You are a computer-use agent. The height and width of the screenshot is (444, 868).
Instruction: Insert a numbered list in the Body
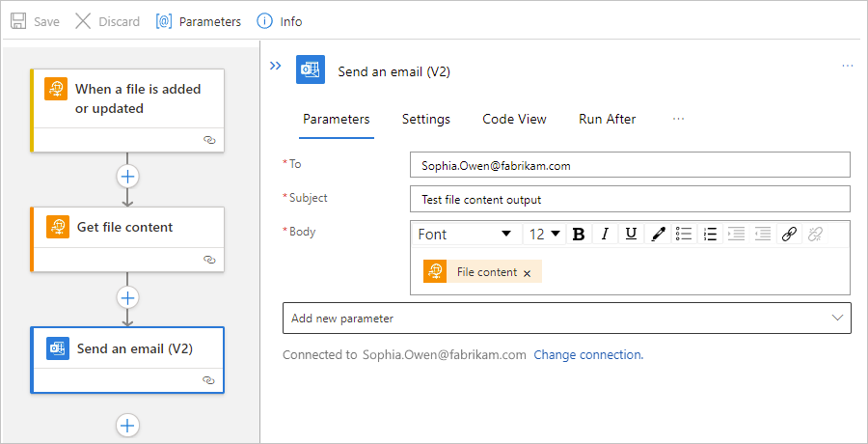point(711,234)
